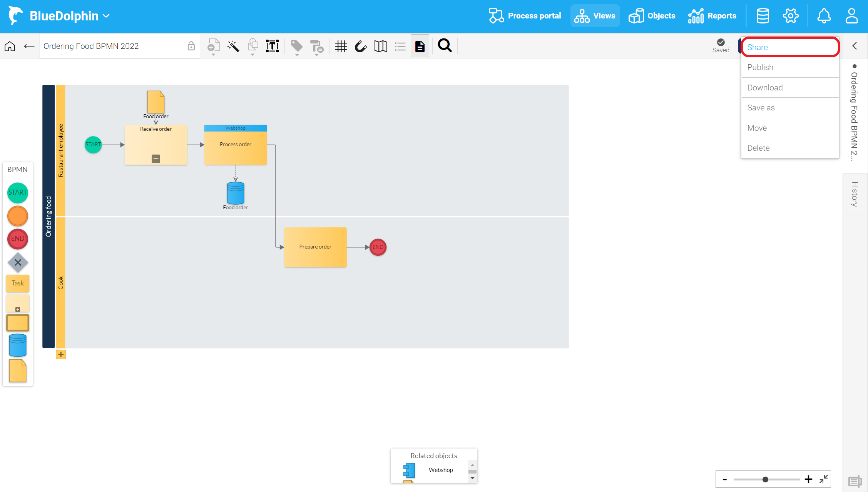Toggle the magnet snap icon
868x492 pixels.
(361, 47)
